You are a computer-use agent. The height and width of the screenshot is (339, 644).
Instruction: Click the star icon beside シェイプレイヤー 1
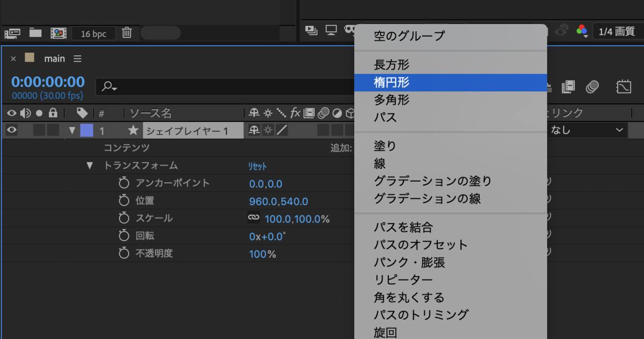133,130
